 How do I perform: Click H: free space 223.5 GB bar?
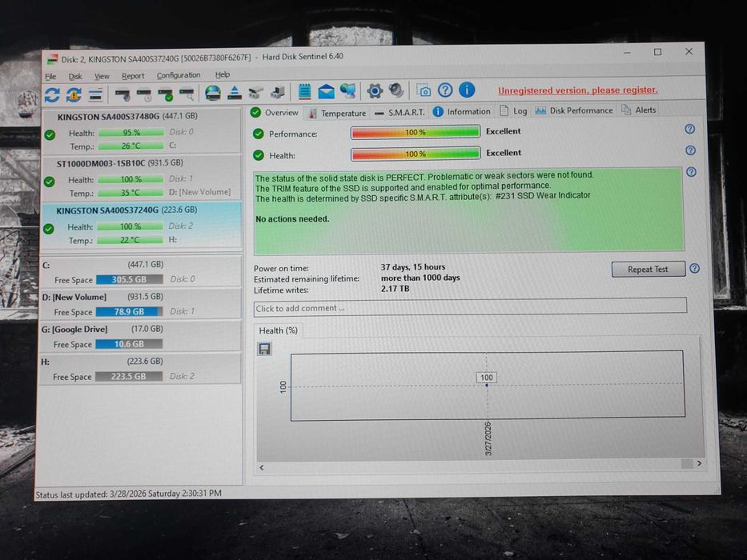point(129,376)
